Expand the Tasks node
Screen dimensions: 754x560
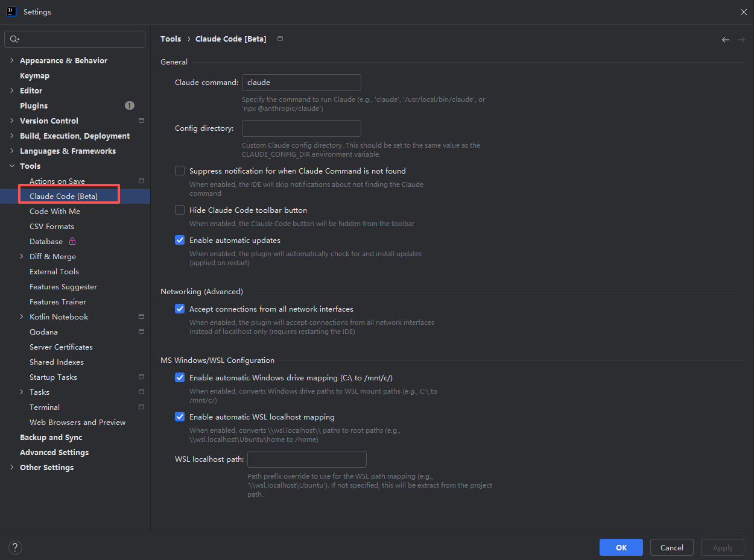pos(22,392)
